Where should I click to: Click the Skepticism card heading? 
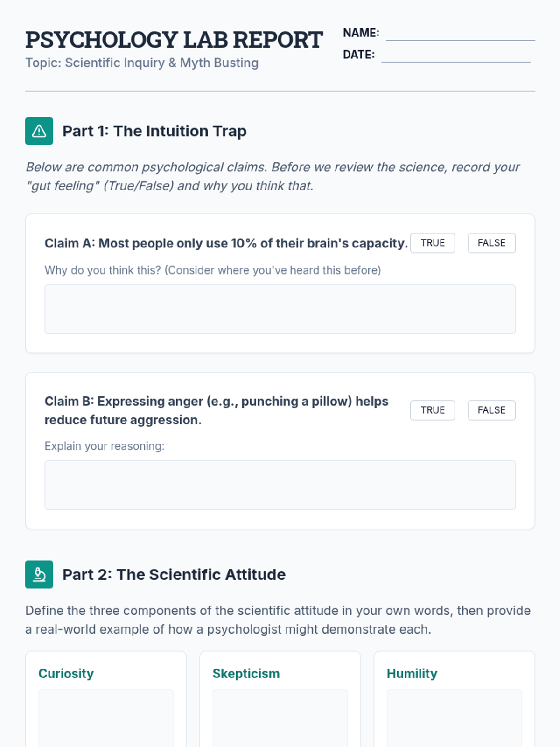(x=246, y=673)
